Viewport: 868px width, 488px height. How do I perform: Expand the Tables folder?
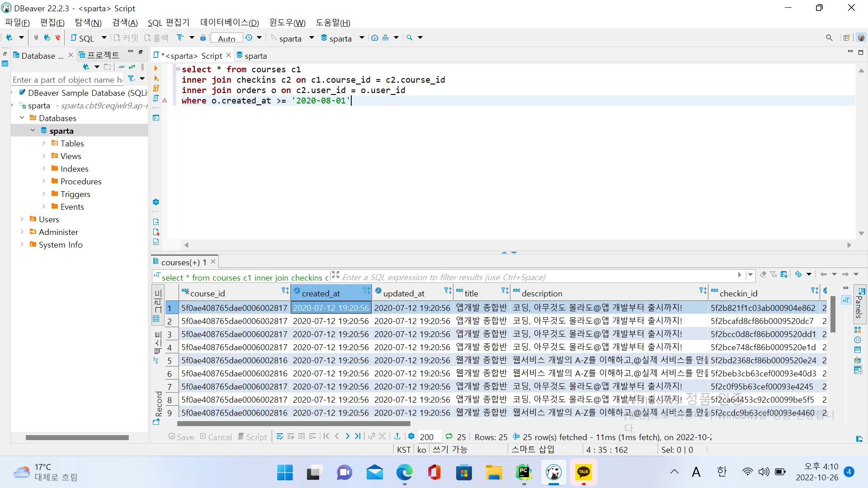[x=44, y=143]
